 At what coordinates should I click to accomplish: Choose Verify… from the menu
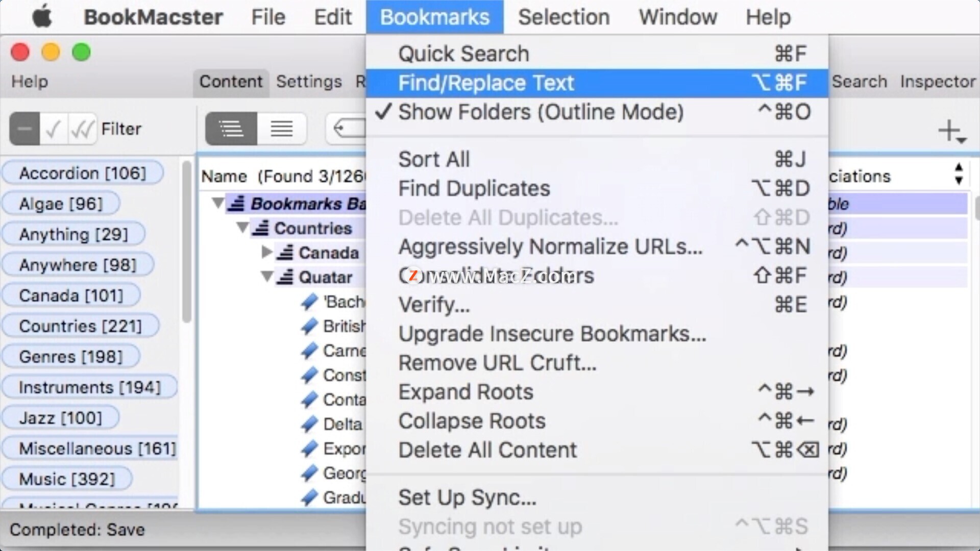[597, 305]
